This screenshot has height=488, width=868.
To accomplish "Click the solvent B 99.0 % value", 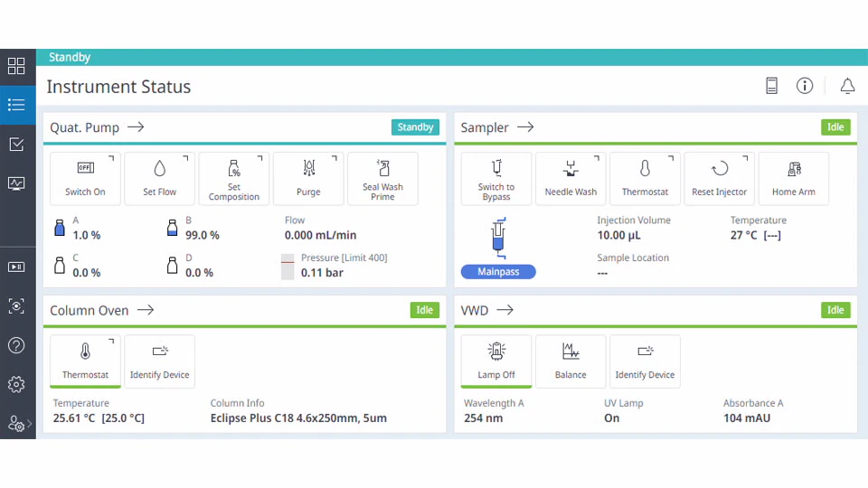I will pos(202,235).
